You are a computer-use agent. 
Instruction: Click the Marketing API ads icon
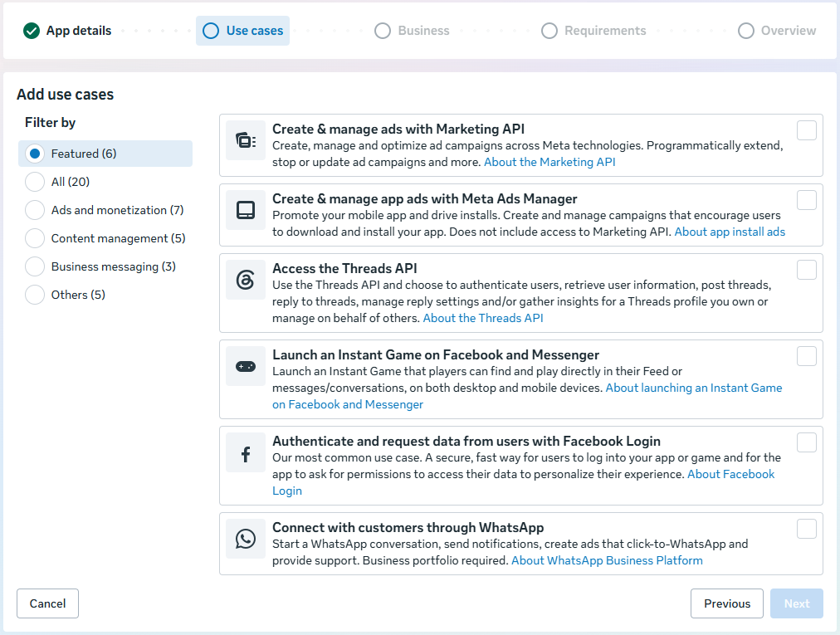246,140
